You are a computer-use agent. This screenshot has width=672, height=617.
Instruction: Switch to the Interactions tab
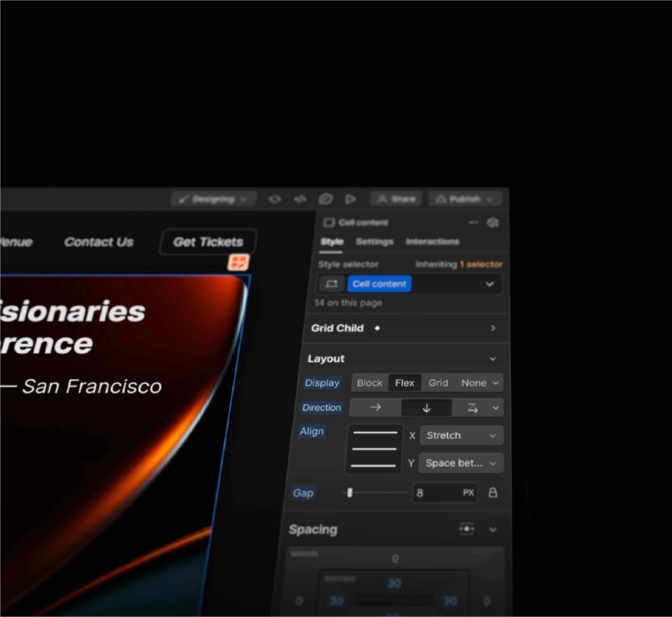coord(432,241)
